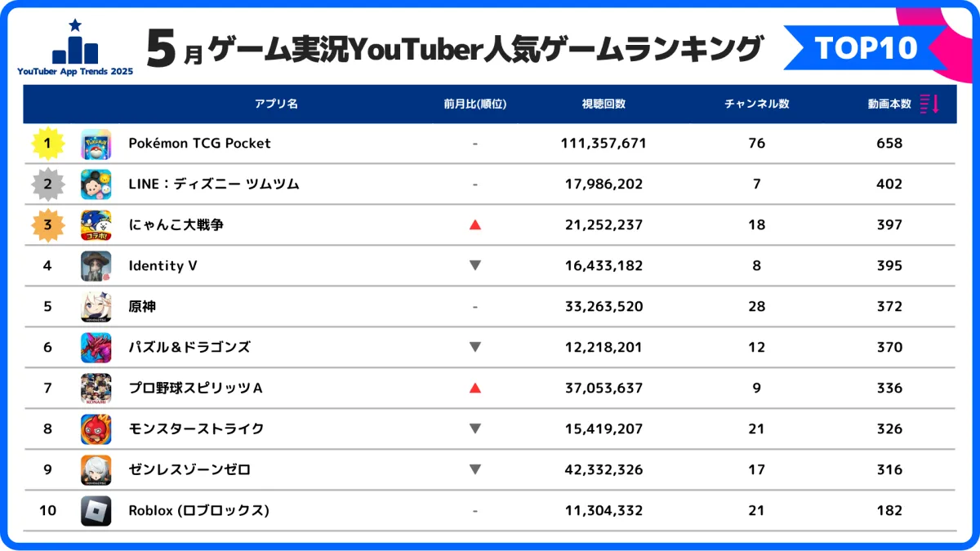The image size is (980, 551).
Task: Click the TOP10 ribbon badge
Action: [x=866, y=48]
